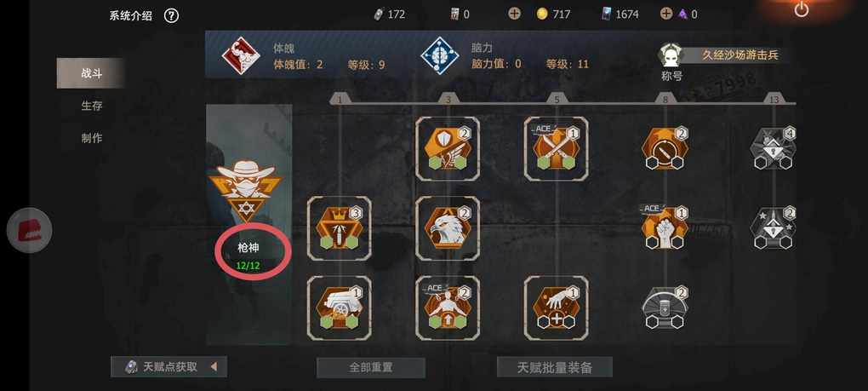Open the 制作 tab
Screen dimensions: 868x391
(91, 138)
